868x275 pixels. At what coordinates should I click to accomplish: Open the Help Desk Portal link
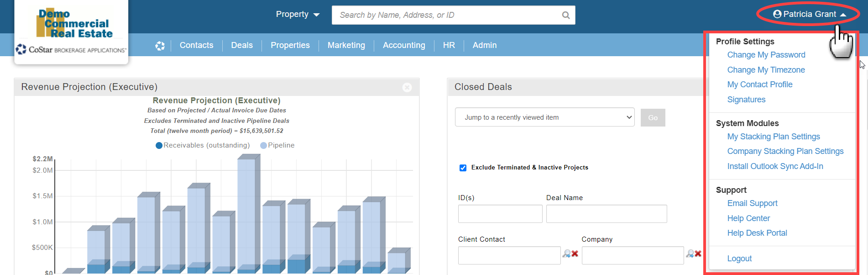tap(757, 233)
